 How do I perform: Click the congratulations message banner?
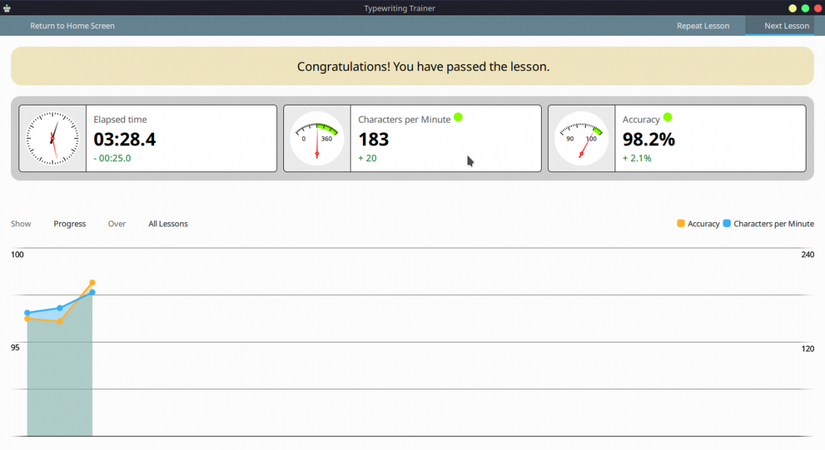[x=412, y=66]
